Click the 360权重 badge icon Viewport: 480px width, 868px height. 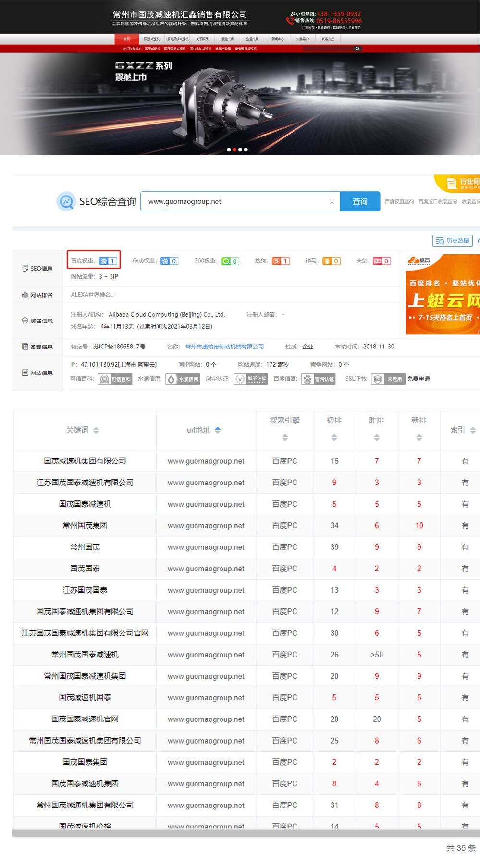pos(230,261)
